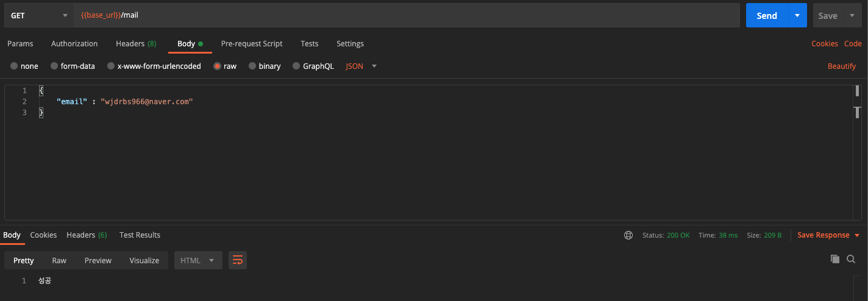Open the Tests tab

click(310, 44)
